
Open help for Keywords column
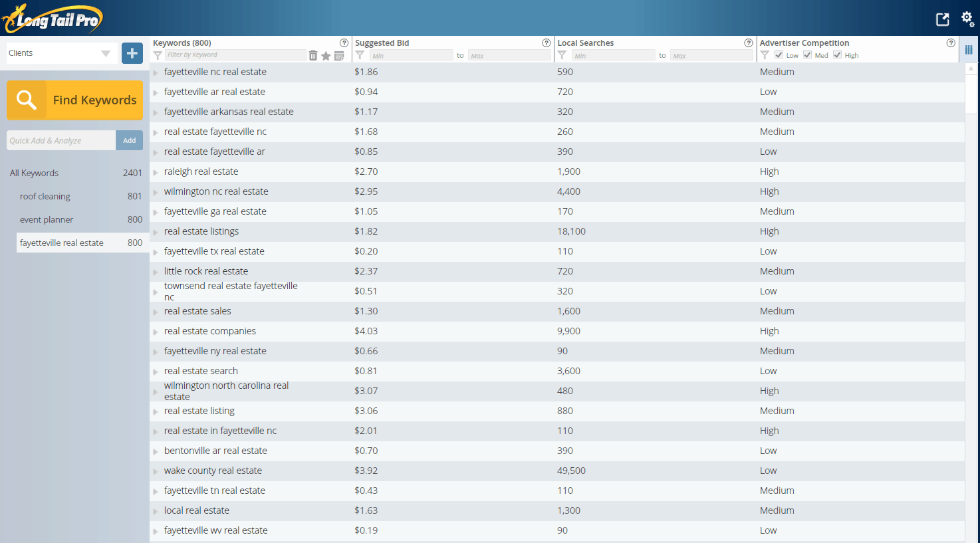(x=344, y=43)
